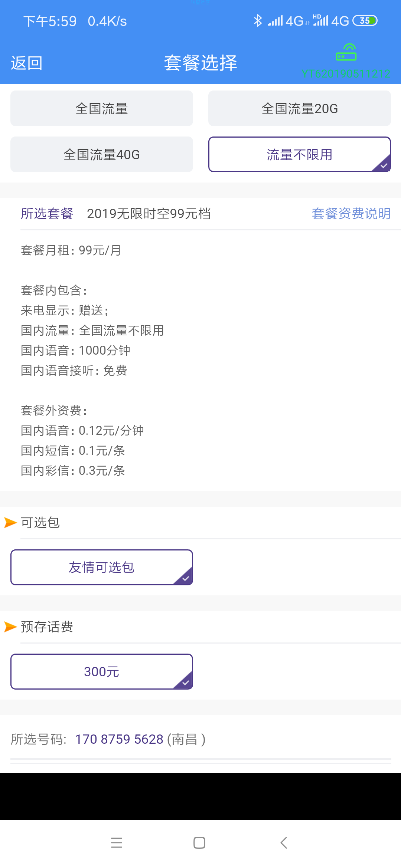Open the 套餐资费说明 tariff details link
Screen dimensions: 401x868
351,214
